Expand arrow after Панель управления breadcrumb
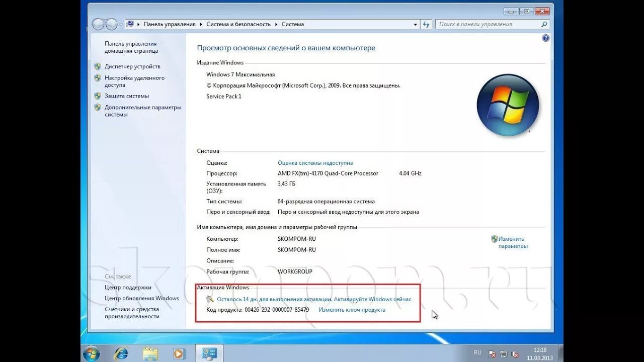The image size is (644, 362). 201,24
